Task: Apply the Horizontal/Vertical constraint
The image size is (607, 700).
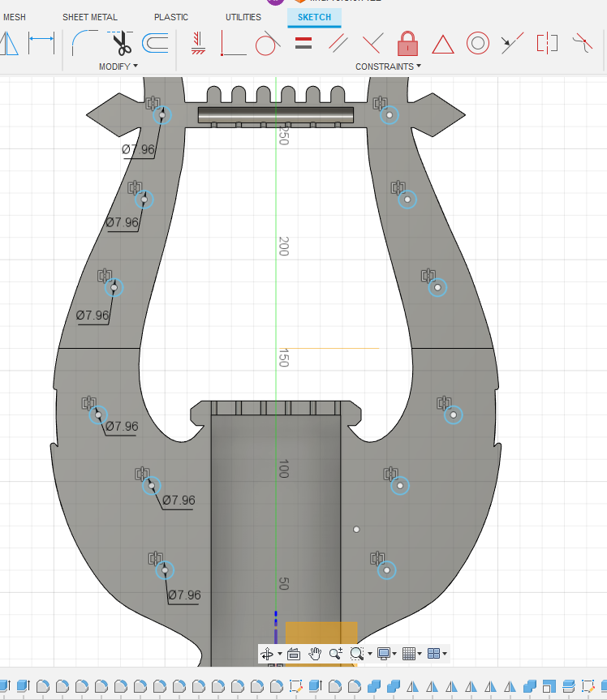Action: 198,43
